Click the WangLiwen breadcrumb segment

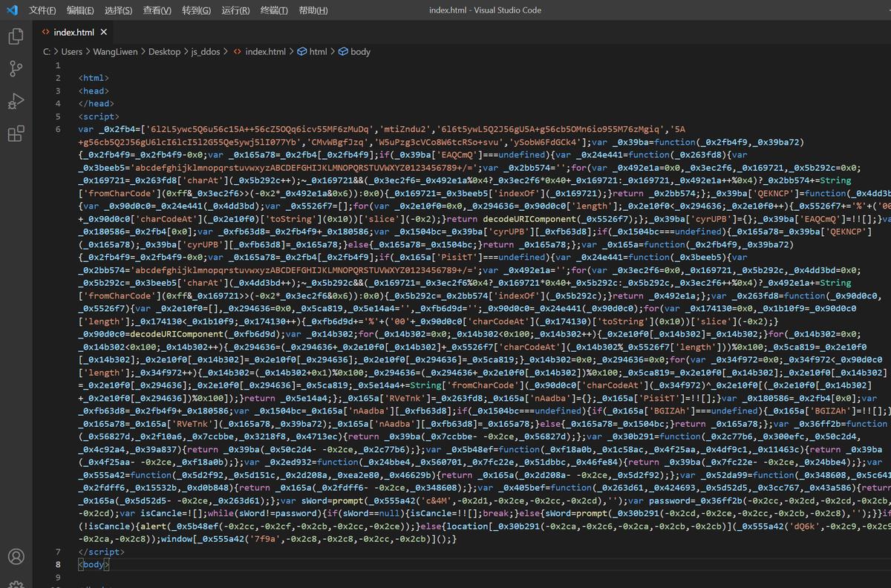115,52
